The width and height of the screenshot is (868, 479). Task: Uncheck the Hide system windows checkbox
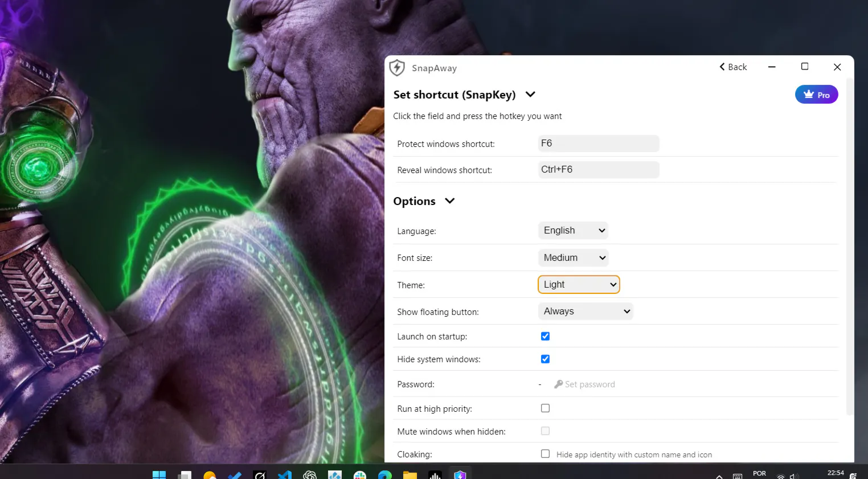pos(545,359)
